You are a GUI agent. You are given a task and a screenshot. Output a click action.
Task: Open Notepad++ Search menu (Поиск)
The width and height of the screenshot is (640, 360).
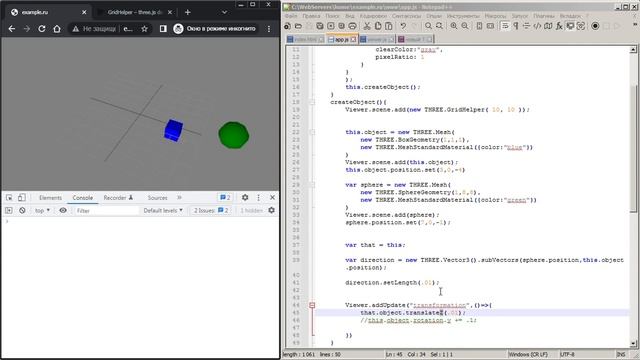click(332, 16)
